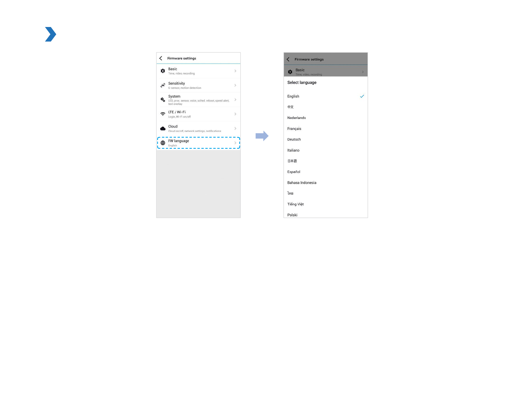
Task: Open Cloud settings
Action: coord(198,128)
